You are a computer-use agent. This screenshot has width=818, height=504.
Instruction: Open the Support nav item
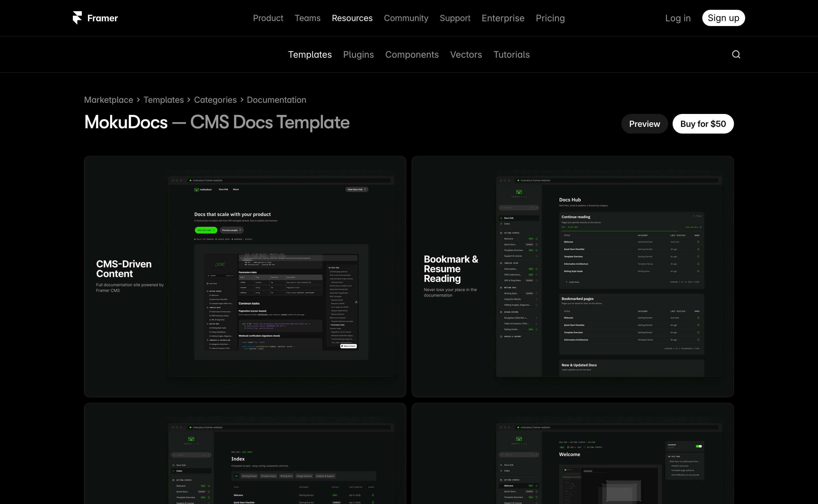click(x=455, y=18)
